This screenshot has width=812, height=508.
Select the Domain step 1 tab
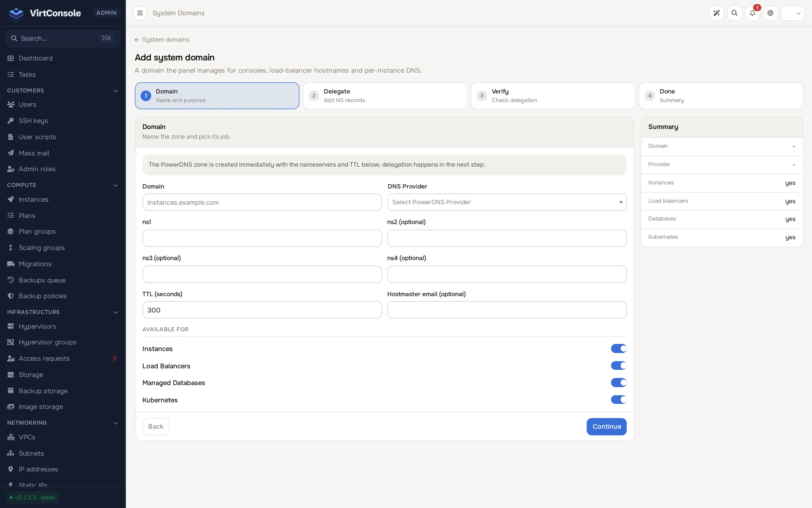(x=217, y=96)
